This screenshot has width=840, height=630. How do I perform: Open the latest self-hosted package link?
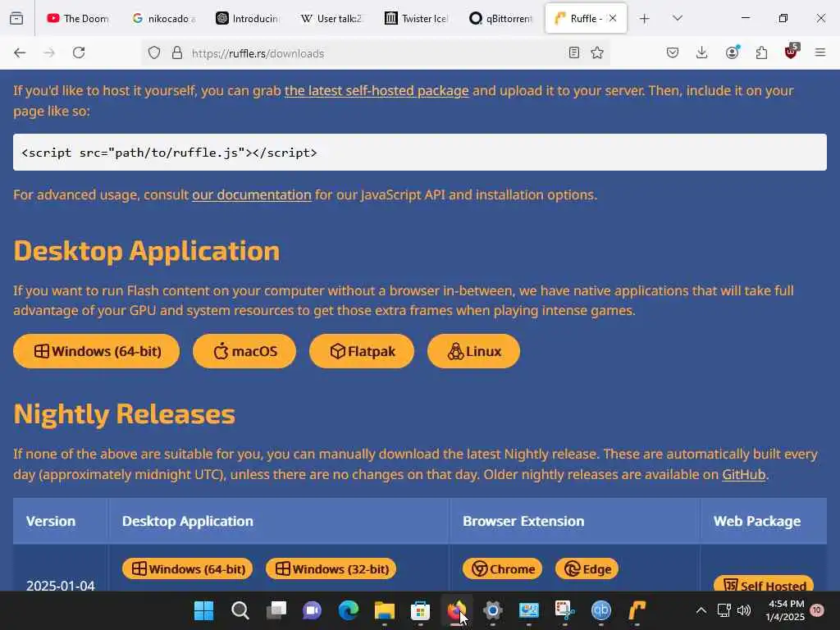(x=377, y=90)
